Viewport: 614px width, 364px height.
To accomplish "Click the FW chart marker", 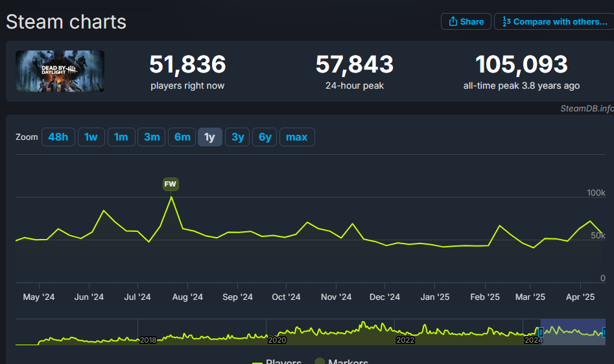I will 171,184.
